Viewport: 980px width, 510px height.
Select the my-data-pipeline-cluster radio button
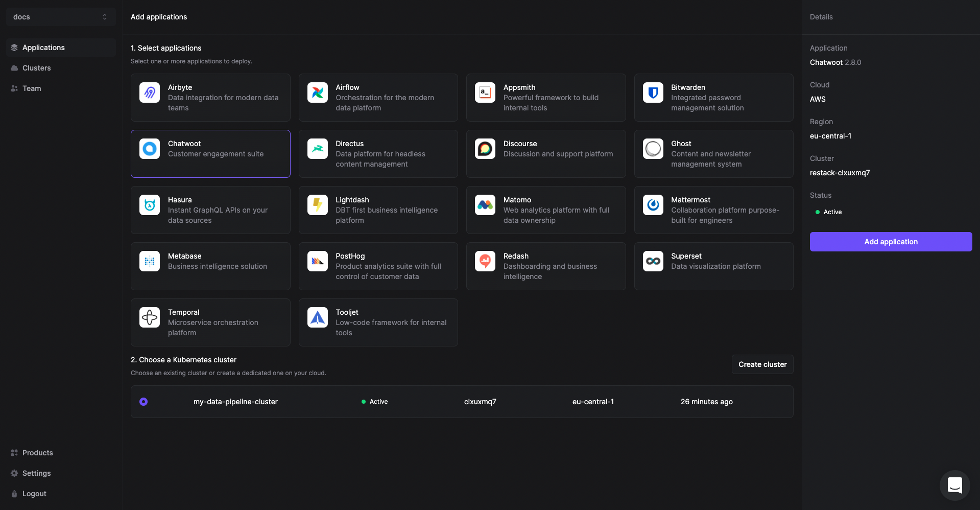pyautogui.click(x=144, y=402)
